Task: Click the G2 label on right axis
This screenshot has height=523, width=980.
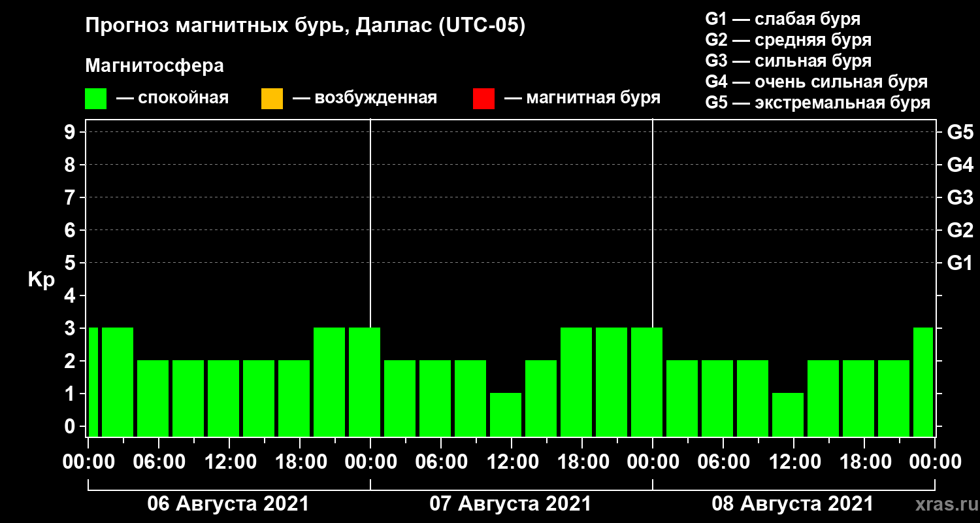Action: coord(960,230)
